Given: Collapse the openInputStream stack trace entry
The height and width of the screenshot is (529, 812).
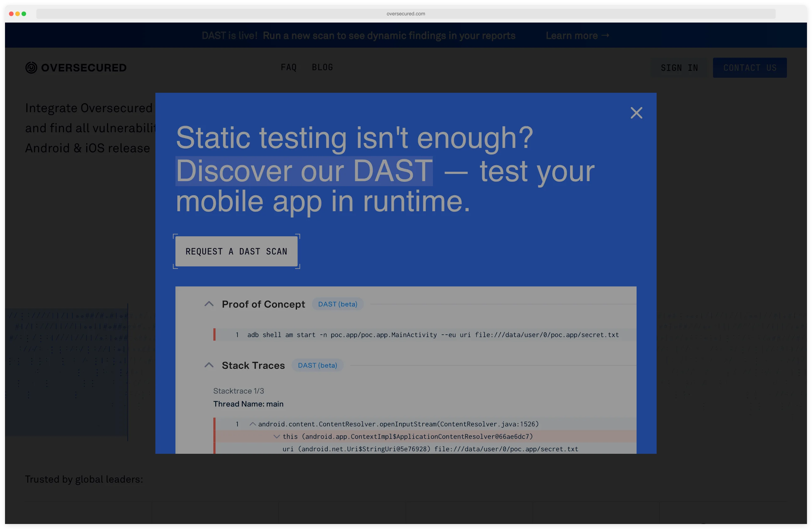Looking at the screenshot, I should pyautogui.click(x=253, y=424).
